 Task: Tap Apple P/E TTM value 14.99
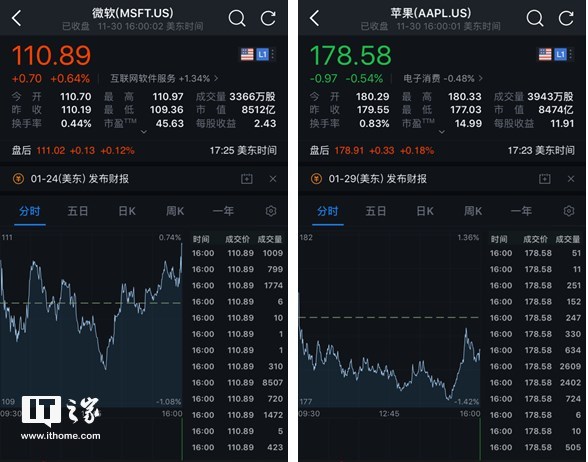coord(468,123)
